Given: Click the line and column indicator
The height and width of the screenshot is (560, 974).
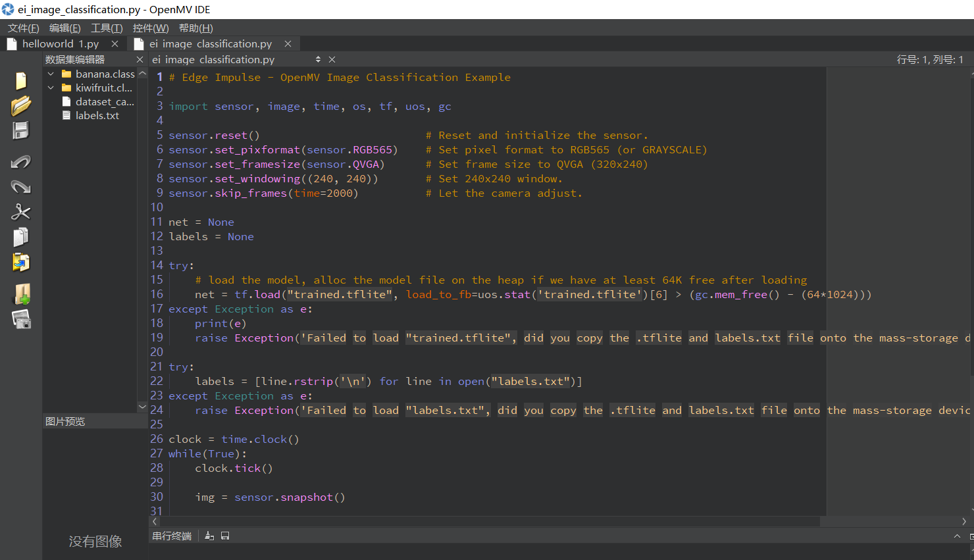Looking at the screenshot, I should [930, 59].
